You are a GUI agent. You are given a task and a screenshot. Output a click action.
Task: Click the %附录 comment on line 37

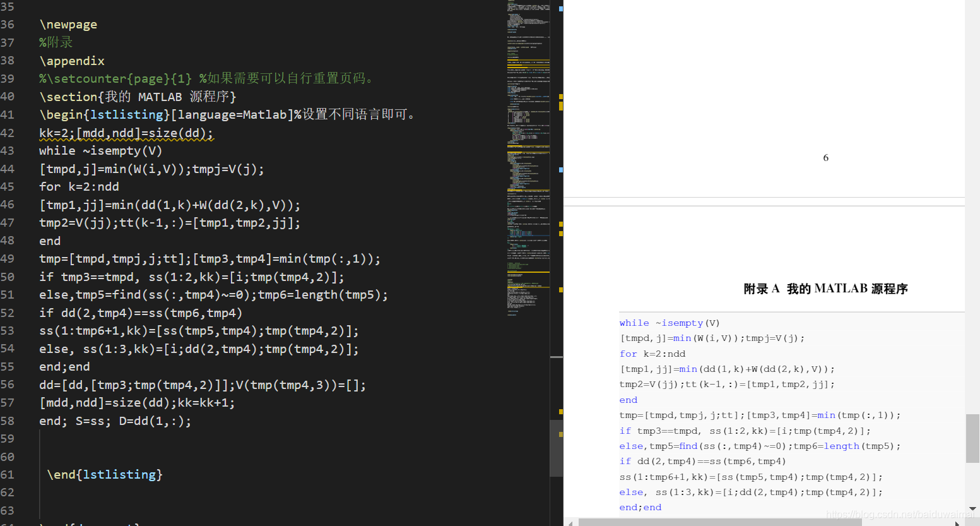pos(56,42)
